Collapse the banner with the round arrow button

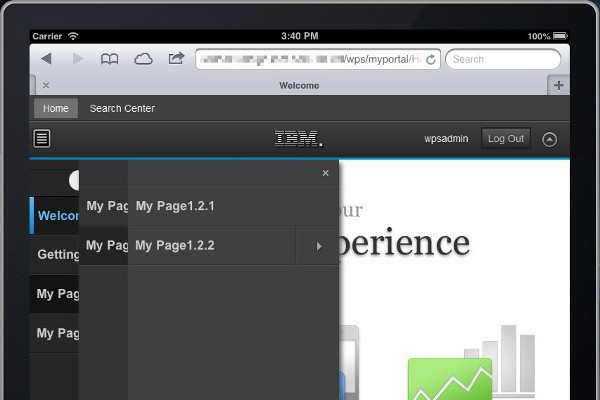click(549, 139)
